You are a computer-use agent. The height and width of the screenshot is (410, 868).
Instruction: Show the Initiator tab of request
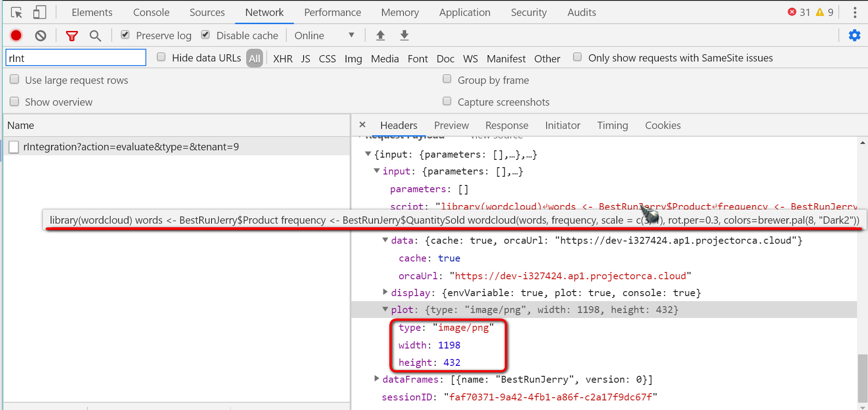pos(563,125)
